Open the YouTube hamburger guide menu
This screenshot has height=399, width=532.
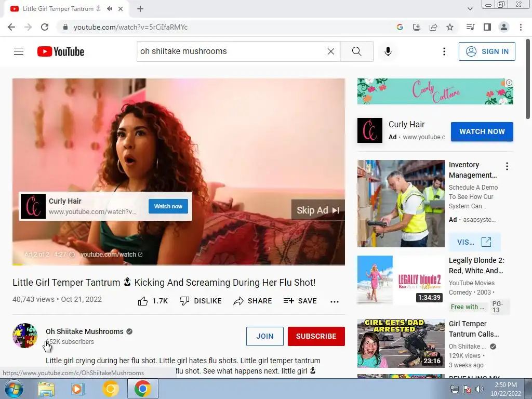(x=19, y=51)
